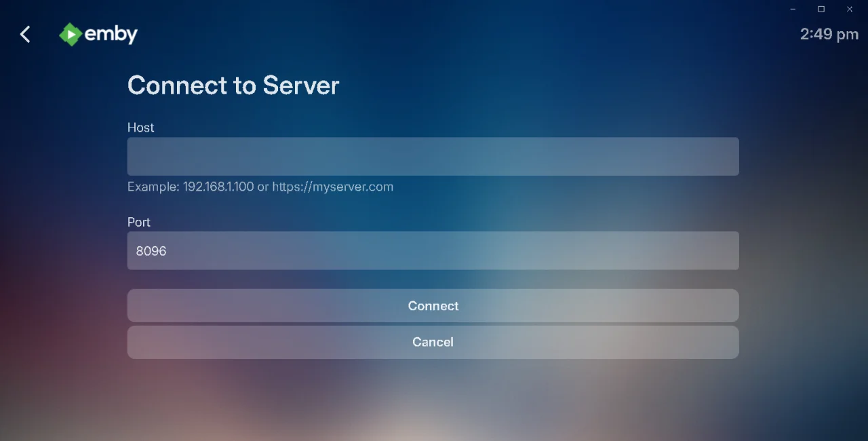868x441 pixels.
Task: Focus the Host input field
Action: [433, 157]
